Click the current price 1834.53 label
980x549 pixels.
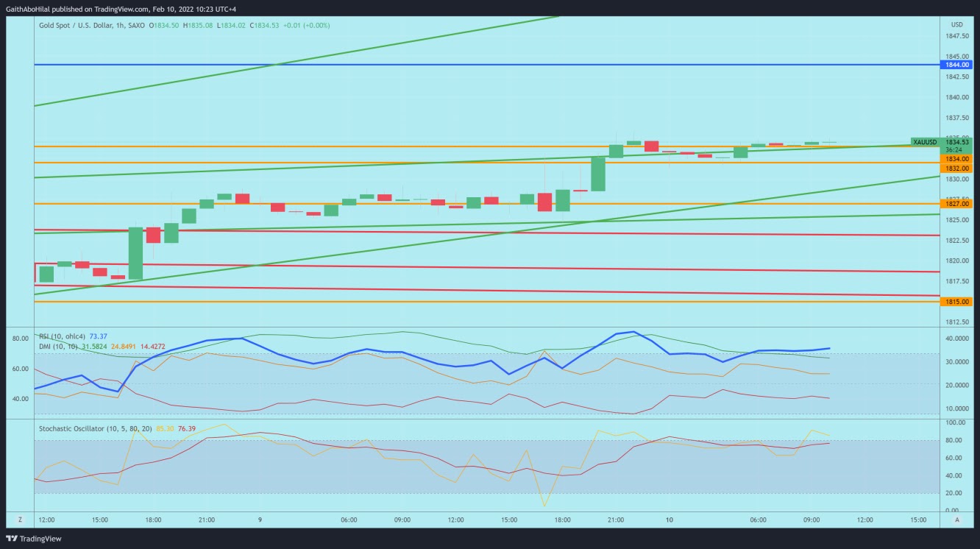pyautogui.click(x=956, y=142)
